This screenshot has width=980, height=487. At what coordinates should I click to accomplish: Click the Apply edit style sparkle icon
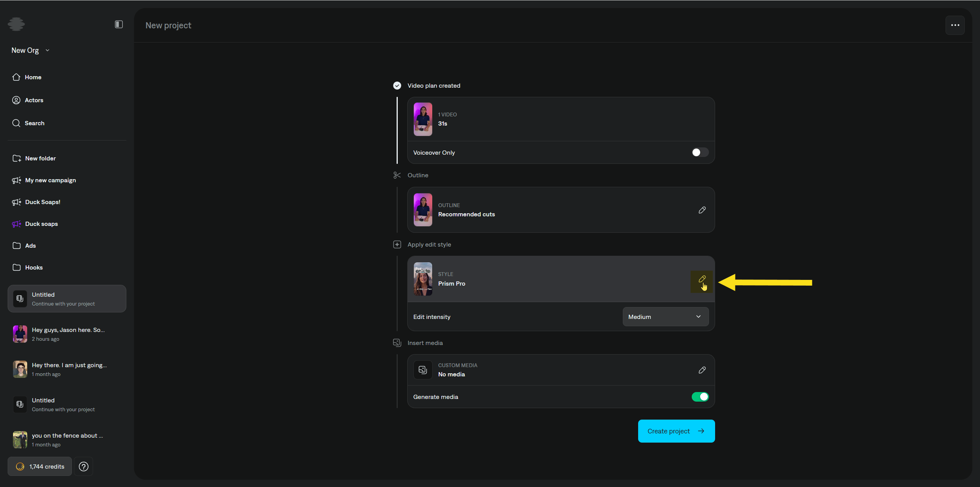[x=397, y=245]
